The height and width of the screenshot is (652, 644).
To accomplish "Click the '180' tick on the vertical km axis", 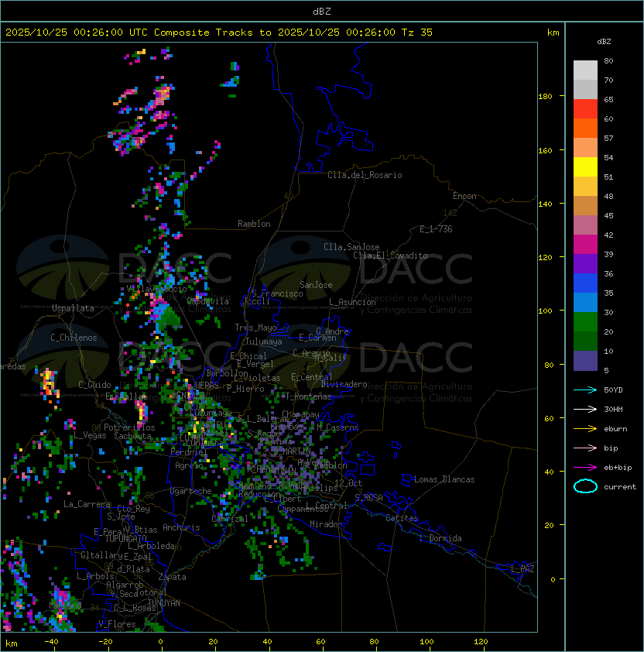I will tap(545, 97).
